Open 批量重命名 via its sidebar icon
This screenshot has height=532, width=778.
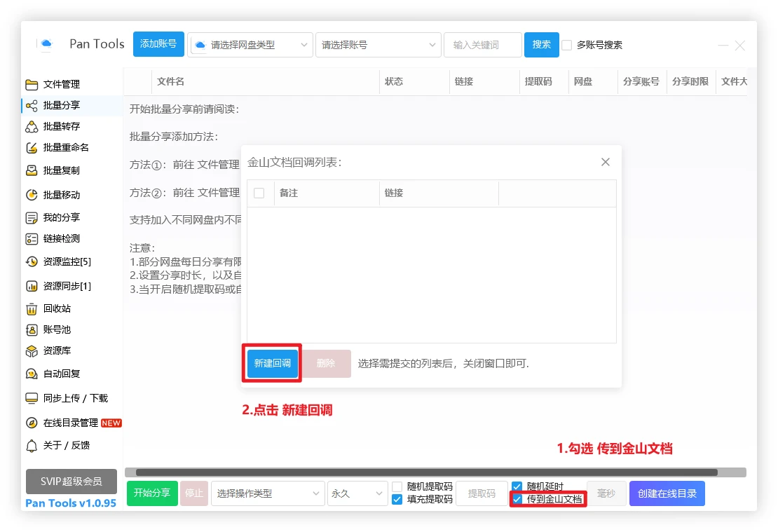(32, 148)
